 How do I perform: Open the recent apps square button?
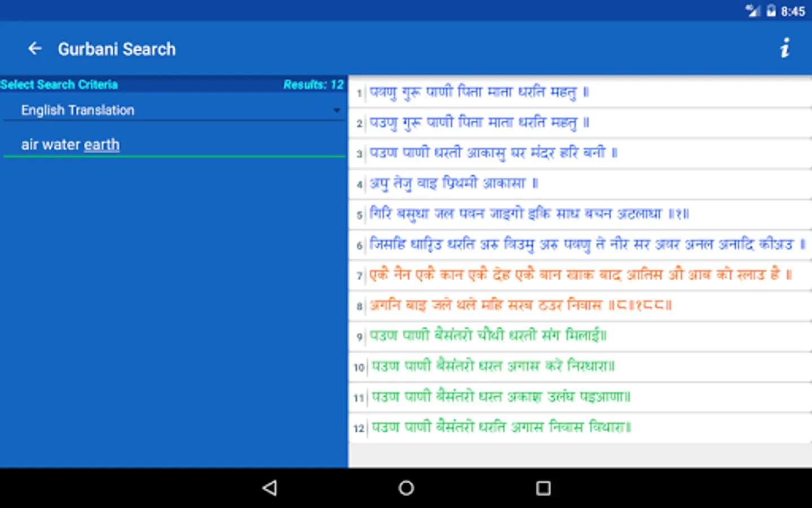click(x=543, y=488)
